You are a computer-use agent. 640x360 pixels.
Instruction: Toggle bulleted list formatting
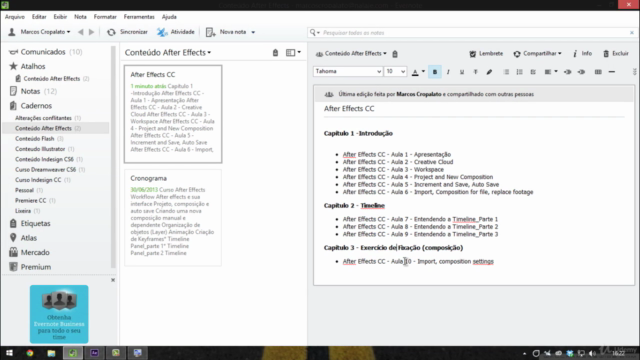(x=506, y=72)
